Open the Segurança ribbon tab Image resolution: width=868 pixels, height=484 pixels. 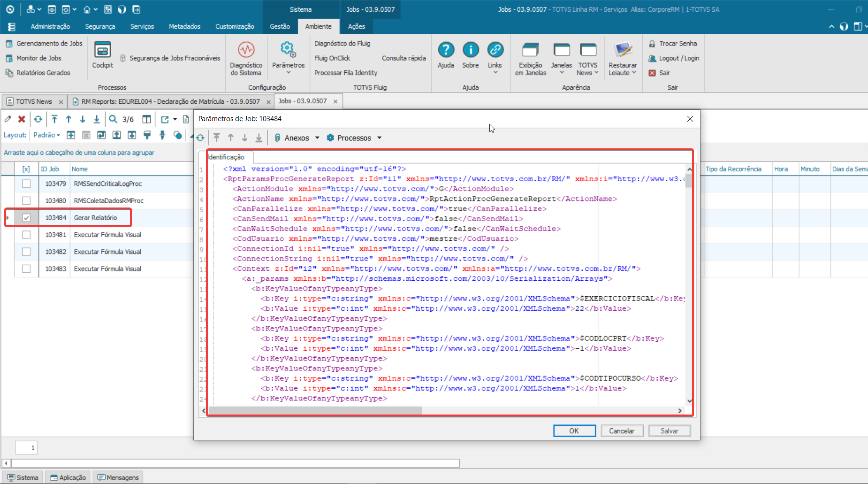click(100, 27)
